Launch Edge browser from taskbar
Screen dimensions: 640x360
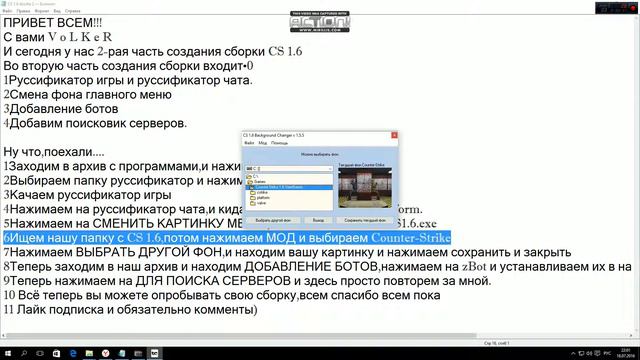point(73,353)
